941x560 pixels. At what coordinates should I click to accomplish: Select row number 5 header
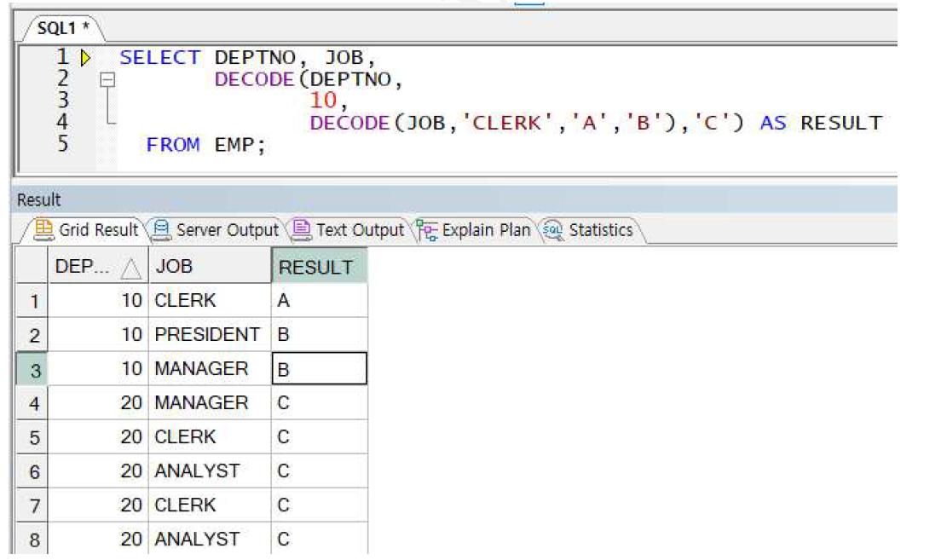click(32, 437)
